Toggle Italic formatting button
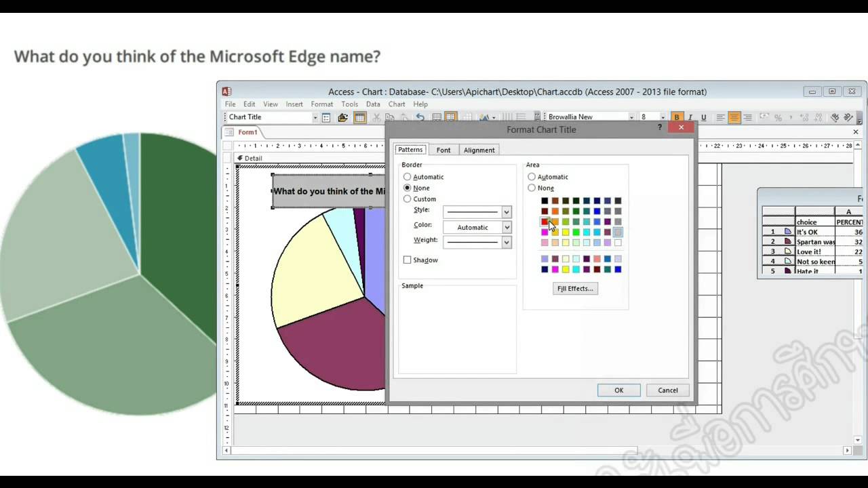Viewport: 868px width, 488px height. point(690,117)
